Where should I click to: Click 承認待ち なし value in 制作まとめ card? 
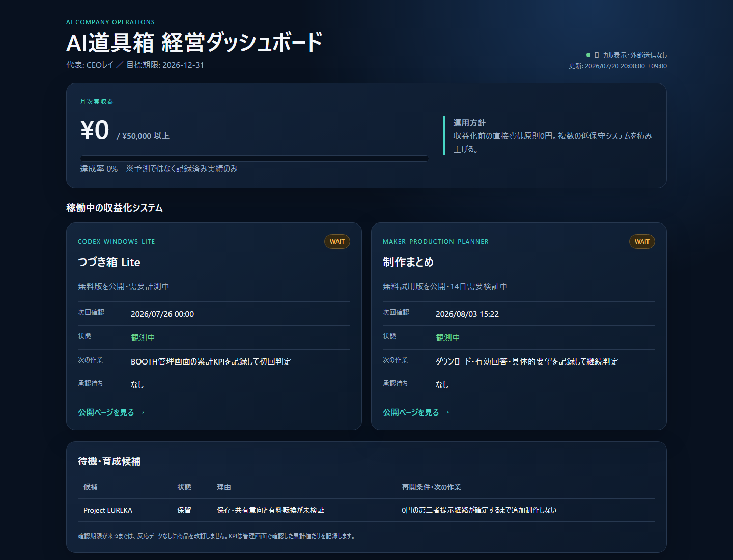[x=442, y=385]
